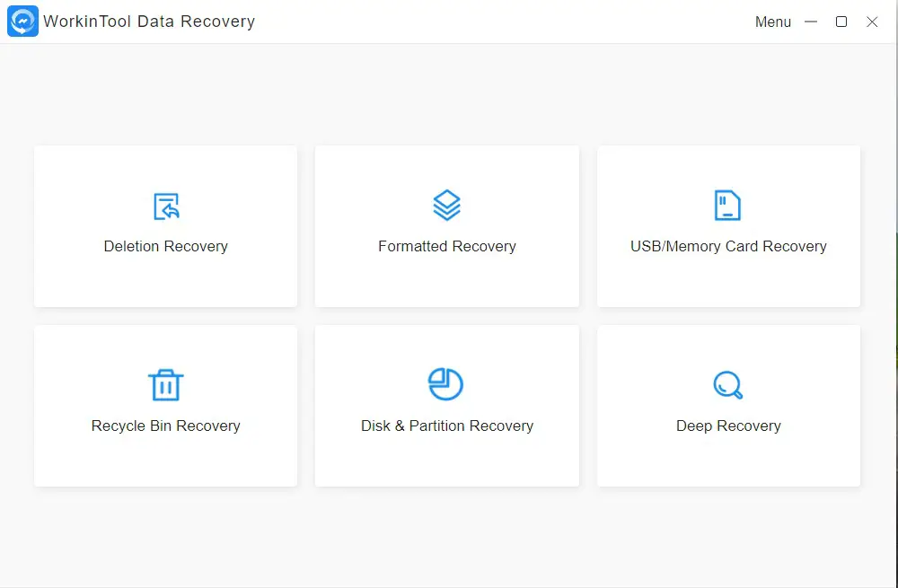Screen dimensions: 898x588
Task: Click the WorkinTool Data Recovery title
Action: 149,22
